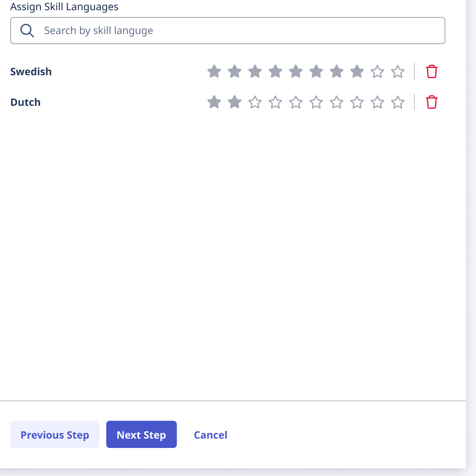Set Swedish rating to seven stars

[x=337, y=71]
